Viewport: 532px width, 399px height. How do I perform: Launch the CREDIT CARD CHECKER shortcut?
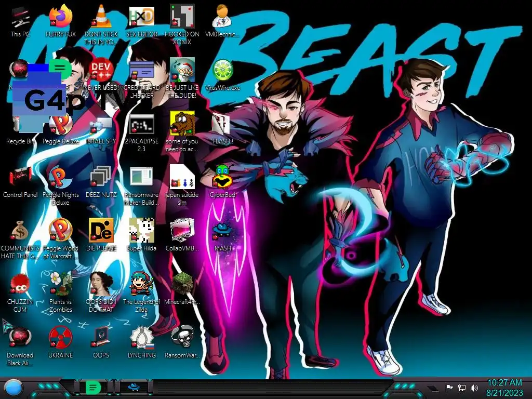click(142, 78)
